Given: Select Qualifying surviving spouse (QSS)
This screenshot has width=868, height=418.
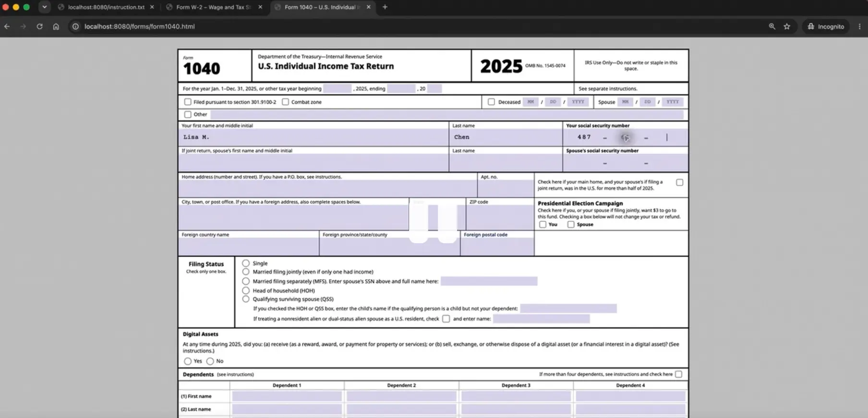Looking at the screenshot, I should tap(246, 299).
